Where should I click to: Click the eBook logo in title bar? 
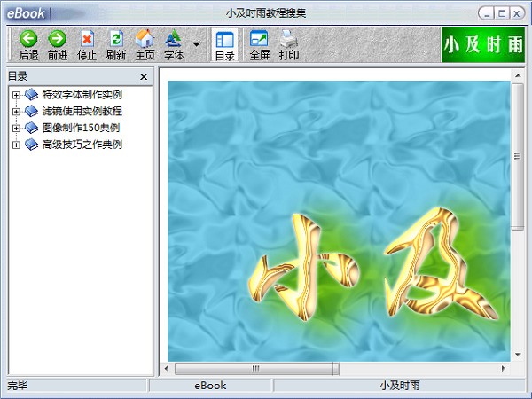[x=26, y=13]
